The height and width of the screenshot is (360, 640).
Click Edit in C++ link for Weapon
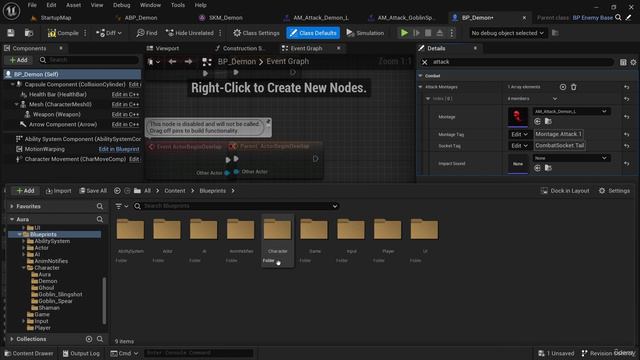click(125, 114)
